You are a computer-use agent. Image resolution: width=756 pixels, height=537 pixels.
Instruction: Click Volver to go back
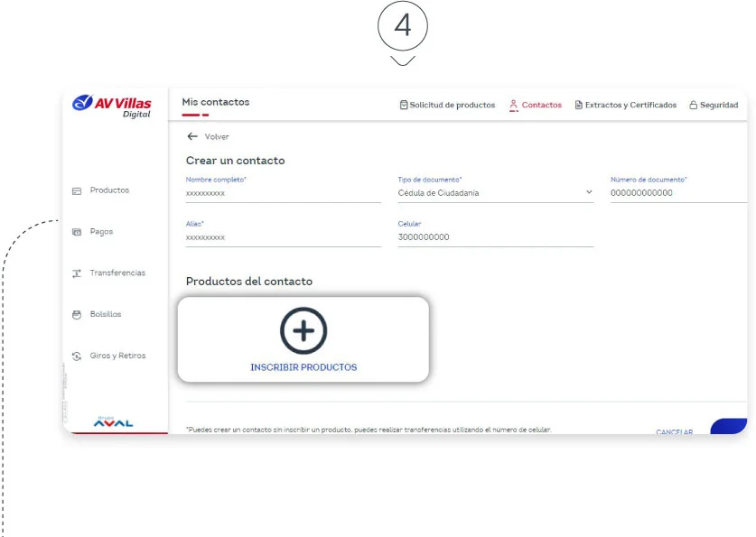click(x=215, y=137)
